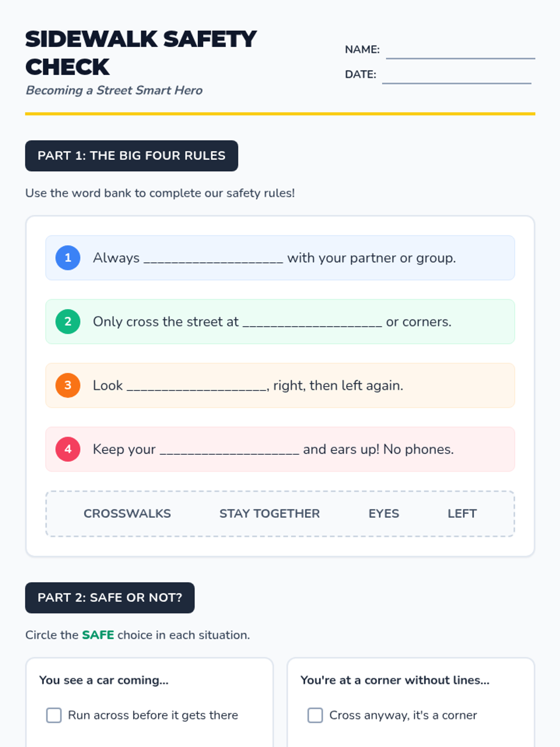Click the Name input line
Screen dimensions: 560x747
[460, 51]
